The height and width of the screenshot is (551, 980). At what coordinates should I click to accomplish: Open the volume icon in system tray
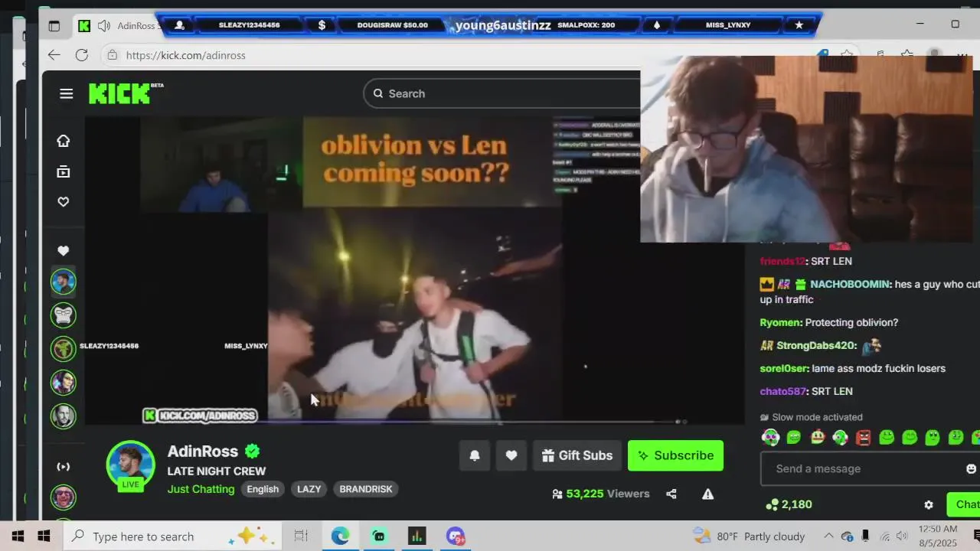click(902, 536)
